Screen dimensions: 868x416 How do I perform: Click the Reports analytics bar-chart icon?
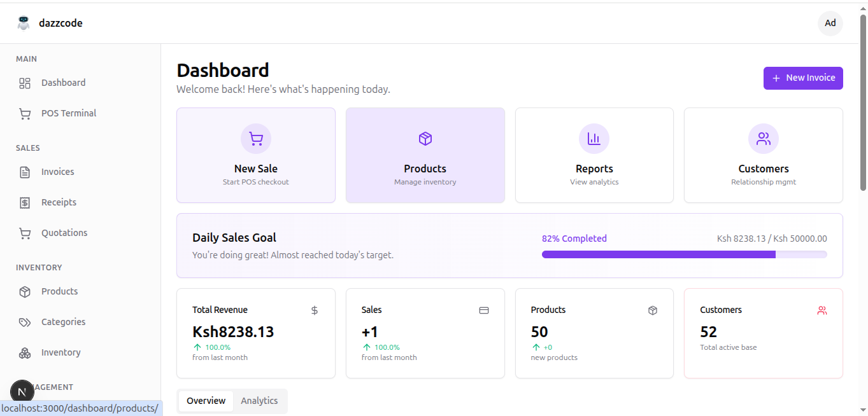(x=594, y=138)
